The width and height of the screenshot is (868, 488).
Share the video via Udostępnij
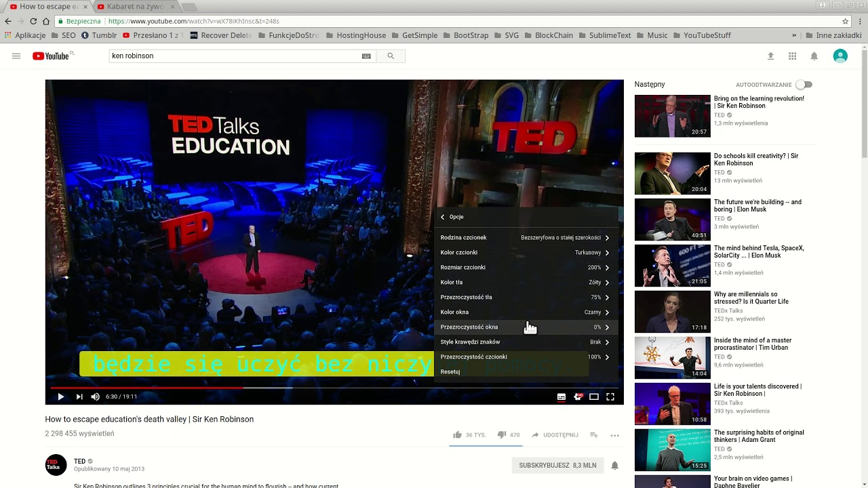[x=555, y=435]
